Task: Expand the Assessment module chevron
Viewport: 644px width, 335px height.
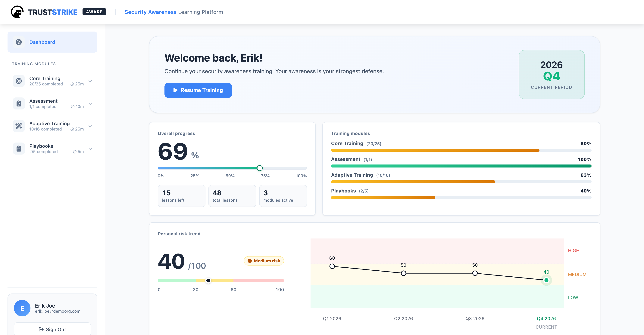Action: tap(90, 104)
